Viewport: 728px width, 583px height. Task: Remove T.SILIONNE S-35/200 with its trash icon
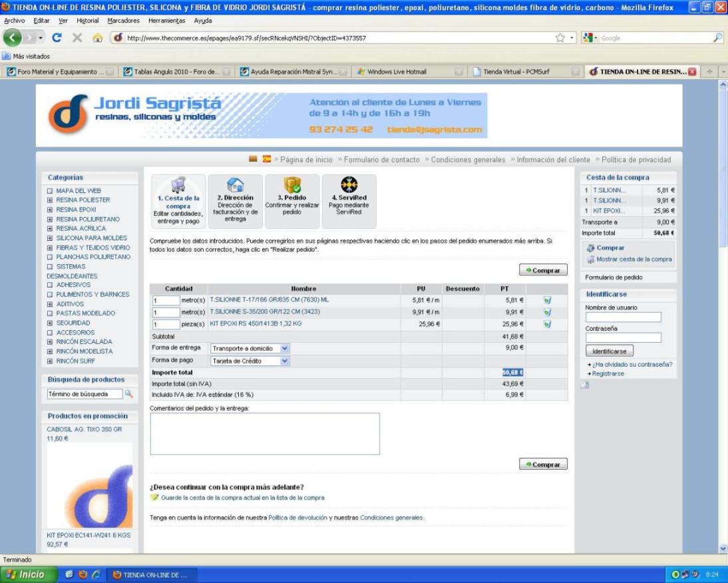point(548,312)
